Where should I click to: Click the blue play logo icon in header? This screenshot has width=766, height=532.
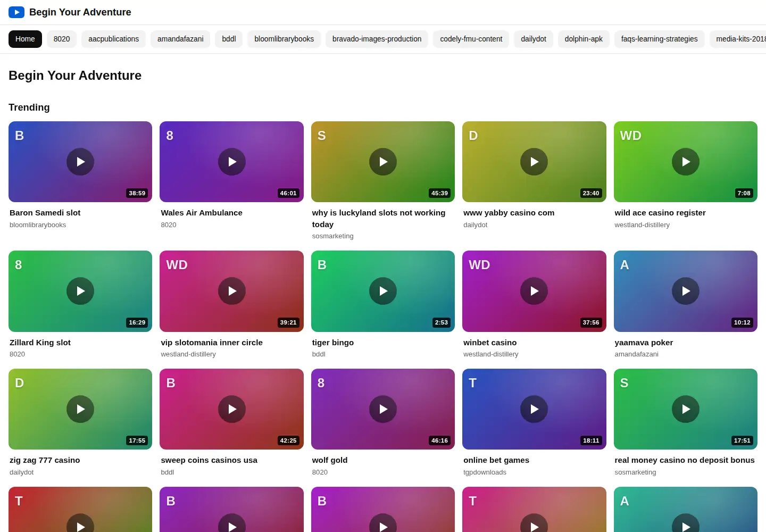click(16, 12)
